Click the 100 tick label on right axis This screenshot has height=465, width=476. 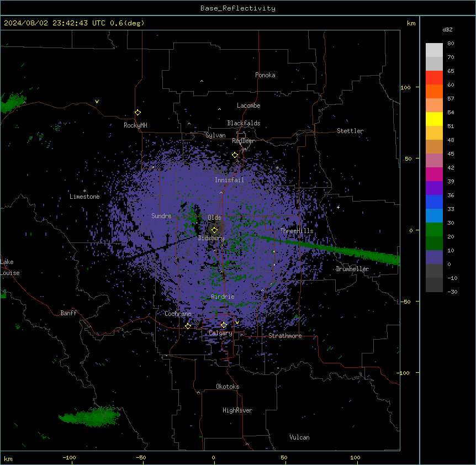pyautogui.click(x=405, y=87)
